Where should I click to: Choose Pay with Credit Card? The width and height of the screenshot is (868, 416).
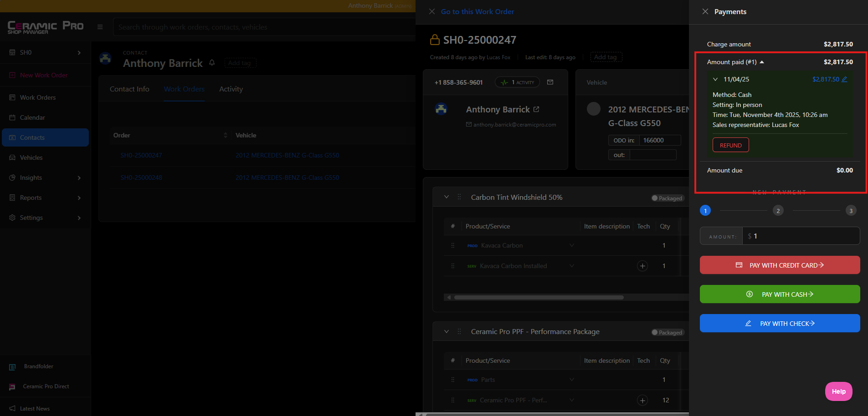tap(780, 265)
